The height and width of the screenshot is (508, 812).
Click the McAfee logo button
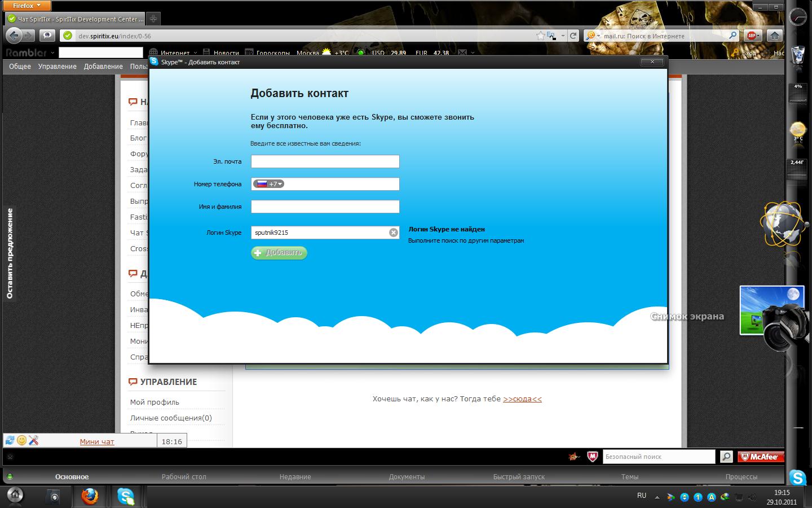tap(761, 457)
